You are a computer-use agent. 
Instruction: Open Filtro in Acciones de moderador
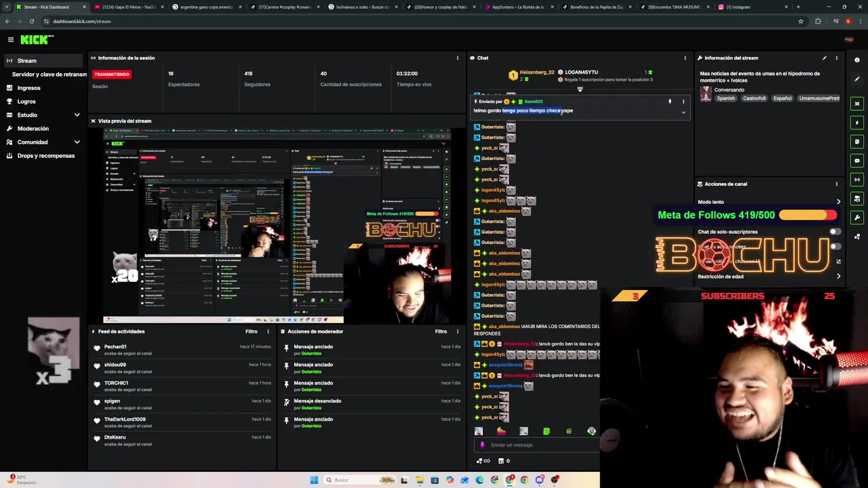click(441, 331)
